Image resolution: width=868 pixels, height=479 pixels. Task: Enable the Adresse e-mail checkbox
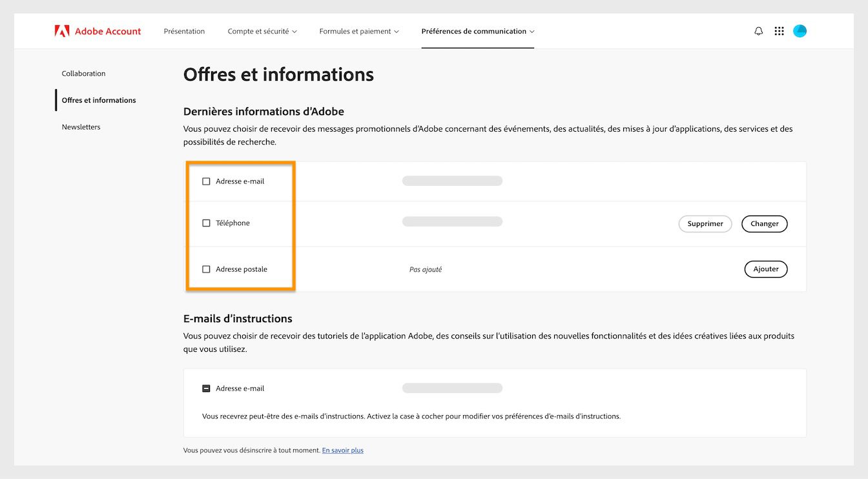pyautogui.click(x=206, y=181)
